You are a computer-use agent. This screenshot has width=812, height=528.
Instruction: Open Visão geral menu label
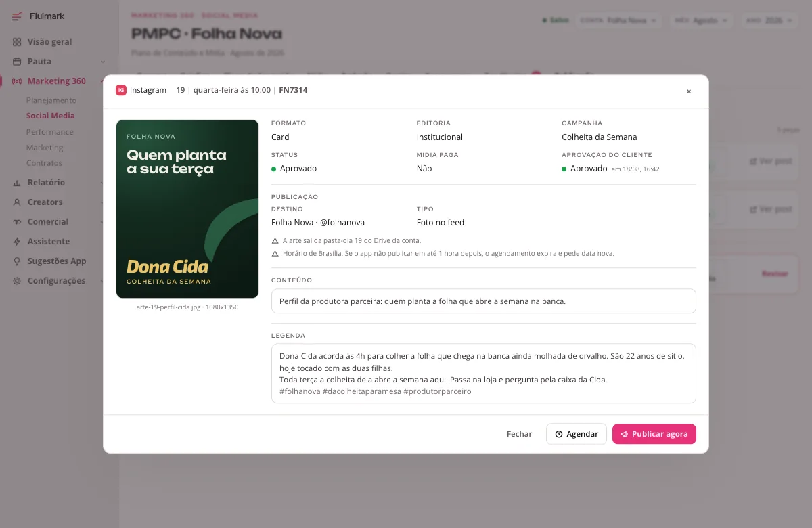tap(49, 41)
